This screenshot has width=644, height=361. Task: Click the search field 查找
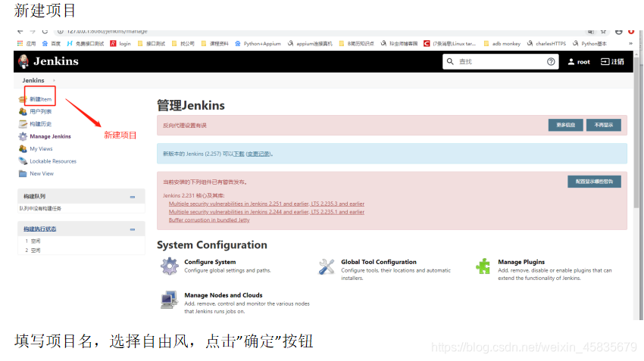point(500,61)
